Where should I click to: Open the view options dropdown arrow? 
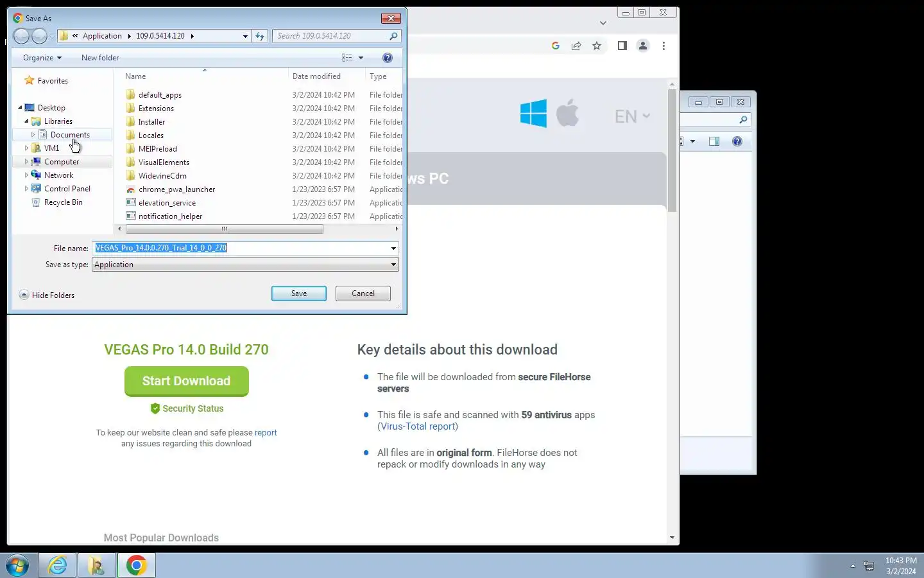pyautogui.click(x=361, y=58)
